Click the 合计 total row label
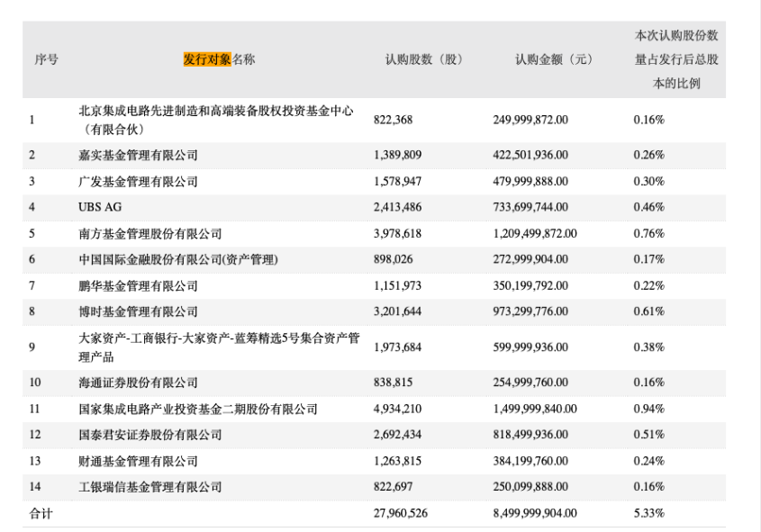The width and height of the screenshot is (761, 532). point(41,514)
